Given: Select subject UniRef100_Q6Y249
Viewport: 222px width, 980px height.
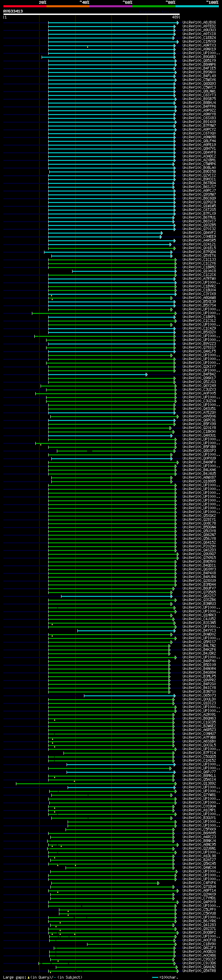Looking at the screenshot, I should (199, 386).
